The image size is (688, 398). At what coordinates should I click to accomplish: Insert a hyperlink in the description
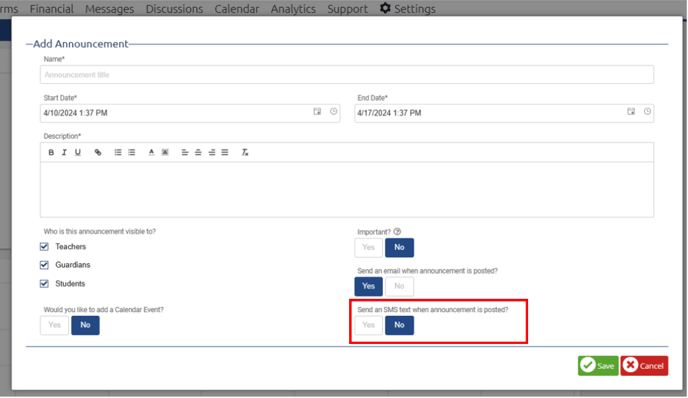(x=98, y=152)
